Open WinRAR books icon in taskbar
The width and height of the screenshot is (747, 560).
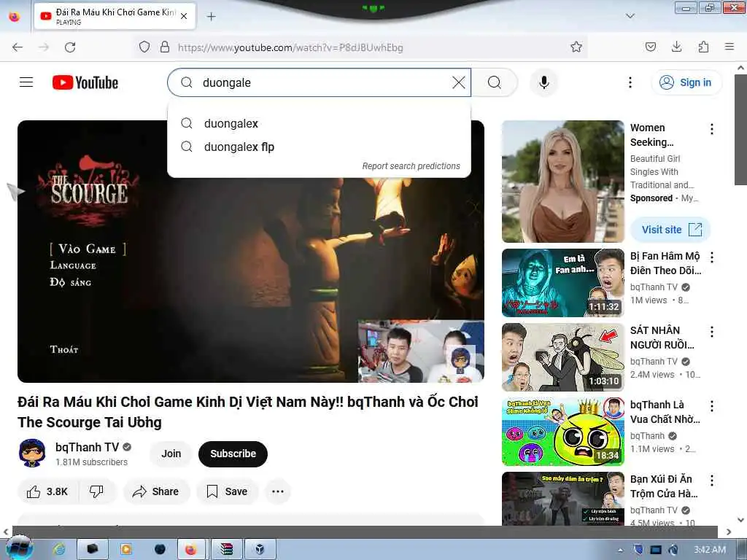[227, 550]
